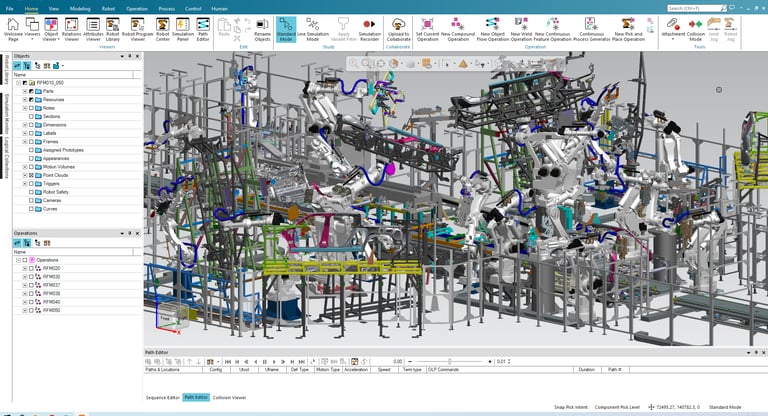This screenshot has height=416, width=768.
Task: Open the Robot Program Viewer
Action: click(138, 29)
